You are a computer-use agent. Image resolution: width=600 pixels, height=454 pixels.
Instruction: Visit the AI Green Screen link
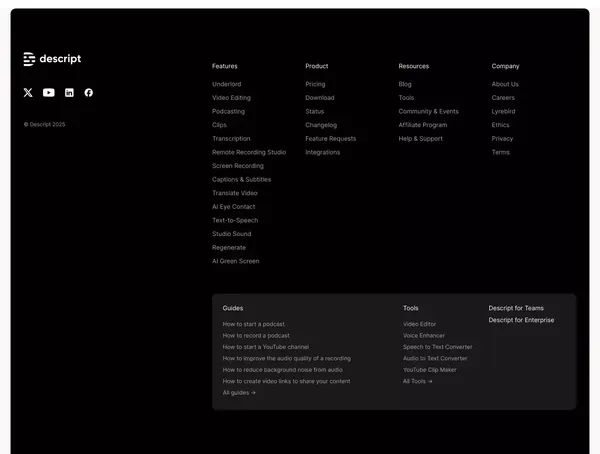point(236,261)
